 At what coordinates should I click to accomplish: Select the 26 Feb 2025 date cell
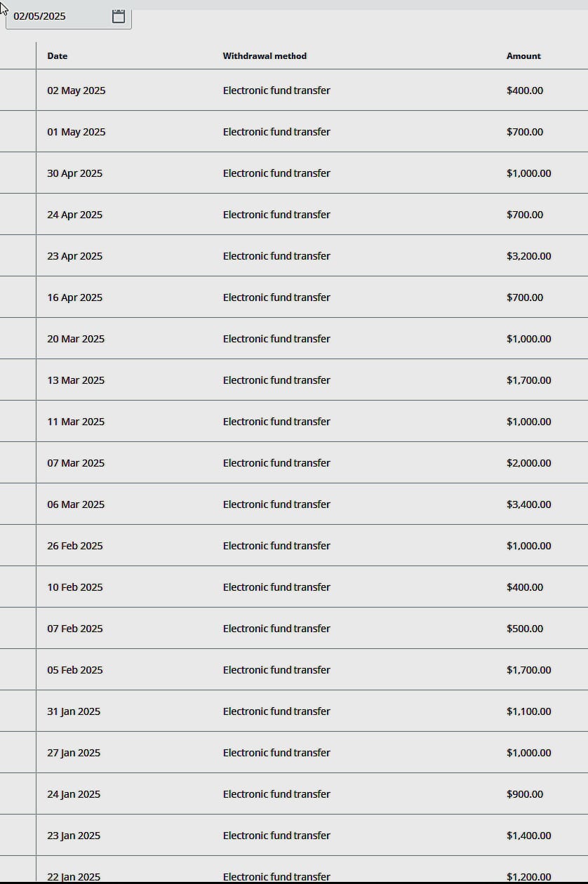pos(75,546)
